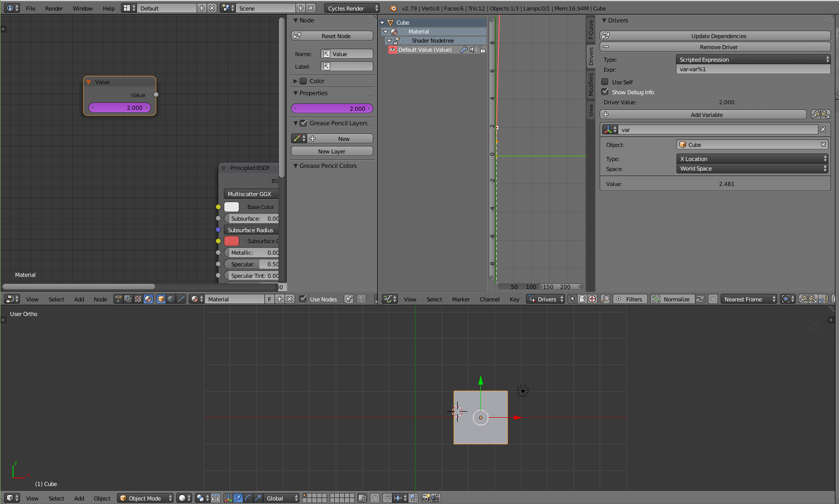Collapse the Shader Nodetree channel

coord(390,41)
